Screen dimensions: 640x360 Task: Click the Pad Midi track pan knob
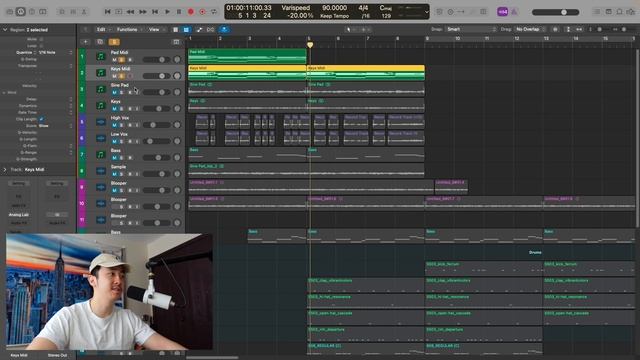[x=177, y=60]
